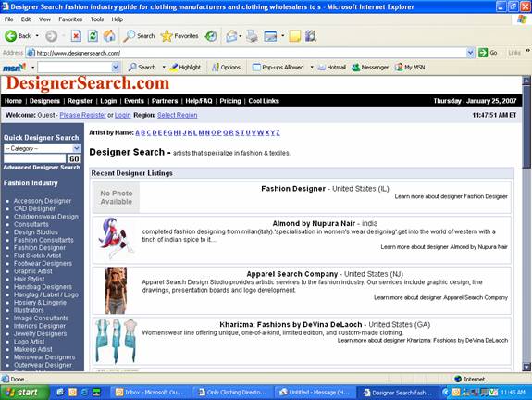Click page scrollbar up arrow
The height and width of the screenshot is (400, 532).
(x=526, y=81)
